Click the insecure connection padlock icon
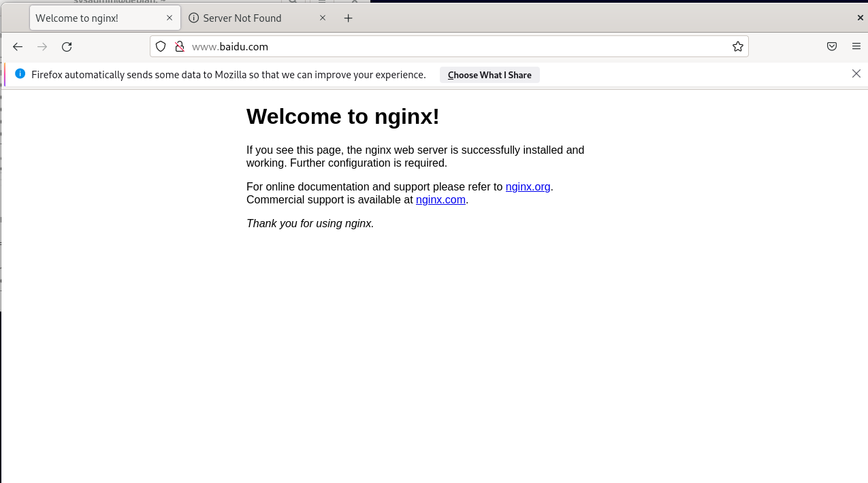This screenshot has width=868, height=483. pyautogui.click(x=180, y=46)
